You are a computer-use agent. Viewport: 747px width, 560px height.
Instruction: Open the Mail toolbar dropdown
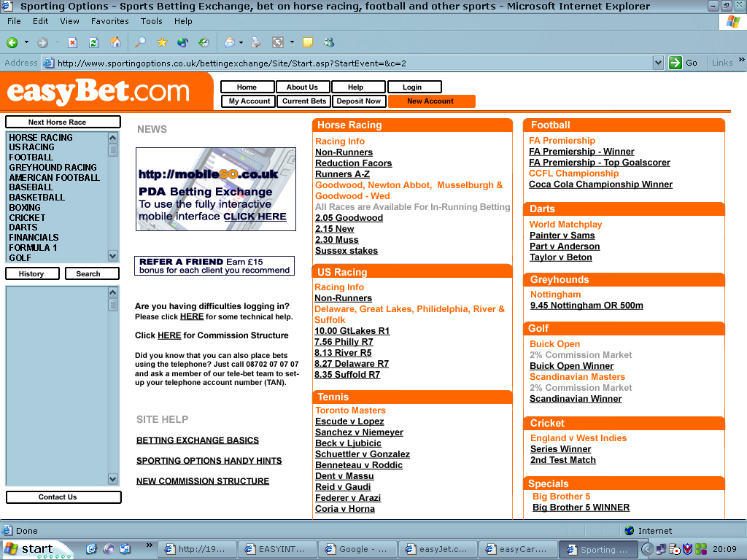[241, 42]
